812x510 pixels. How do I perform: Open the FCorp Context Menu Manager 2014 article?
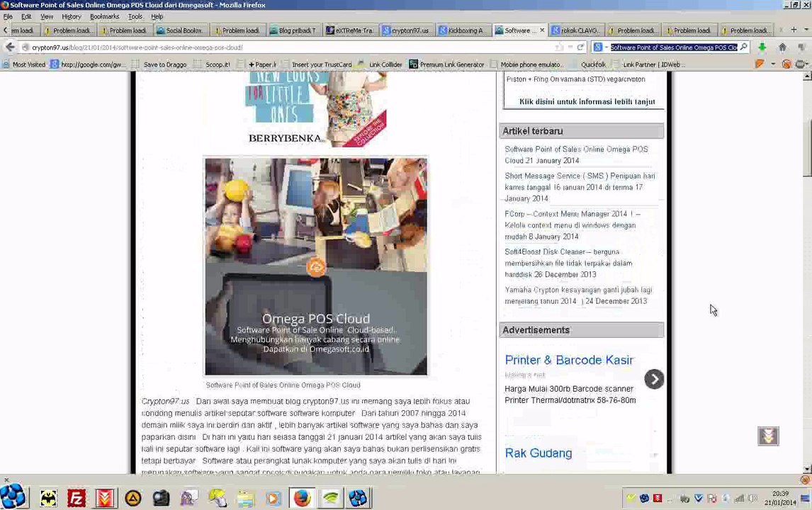pos(573,225)
